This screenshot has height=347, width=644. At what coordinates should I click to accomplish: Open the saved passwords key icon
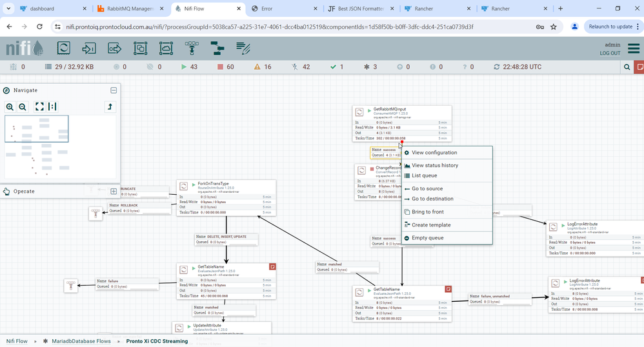tap(540, 26)
